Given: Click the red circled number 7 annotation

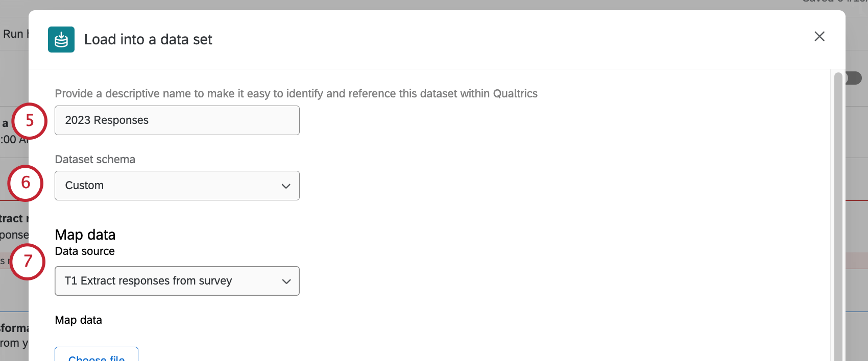Looking at the screenshot, I should click(x=27, y=262).
